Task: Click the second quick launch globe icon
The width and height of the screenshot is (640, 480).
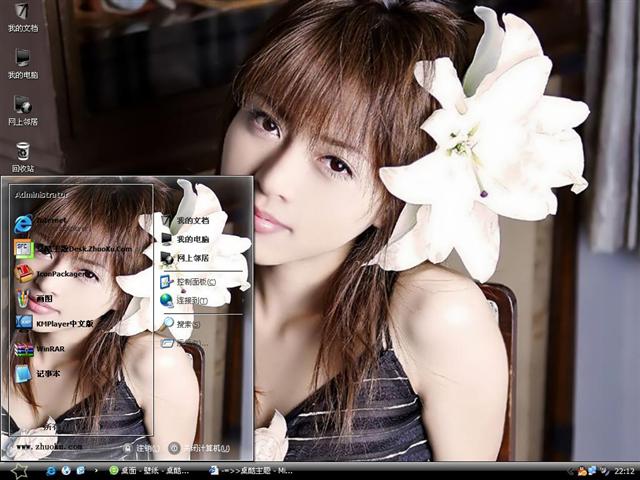Action: tap(66, 471)
